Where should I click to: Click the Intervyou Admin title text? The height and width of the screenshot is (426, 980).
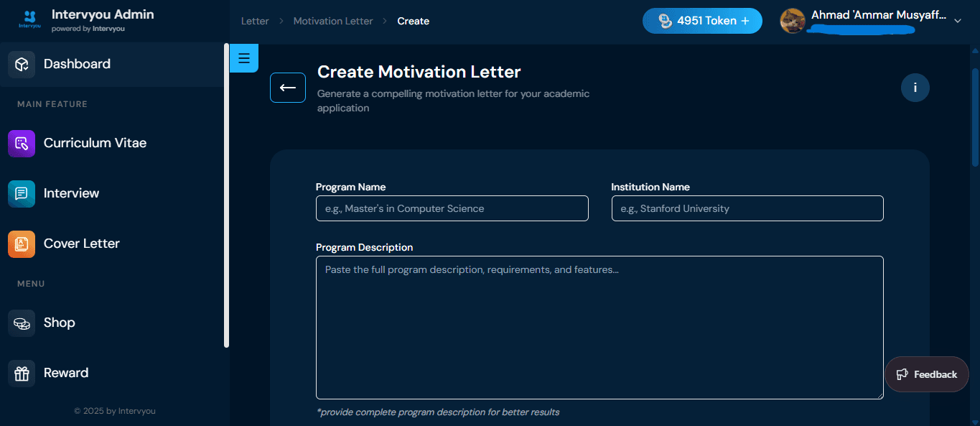tap(103, 14)
